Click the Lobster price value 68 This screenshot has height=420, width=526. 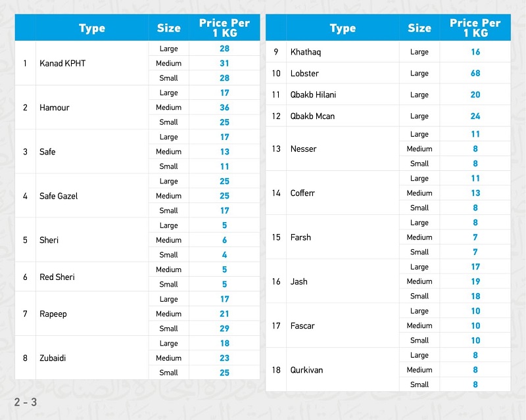[x=475, y=74]
